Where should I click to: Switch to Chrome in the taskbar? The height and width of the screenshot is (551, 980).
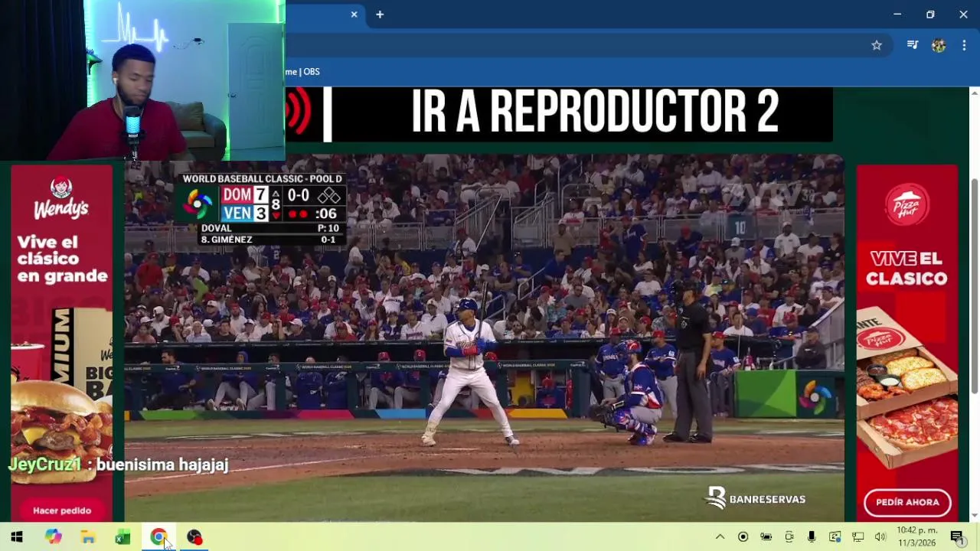click(158, 537)
